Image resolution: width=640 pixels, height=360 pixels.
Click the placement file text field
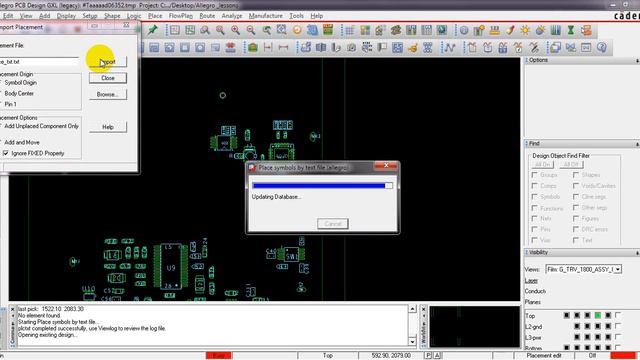tap(39, 62)
